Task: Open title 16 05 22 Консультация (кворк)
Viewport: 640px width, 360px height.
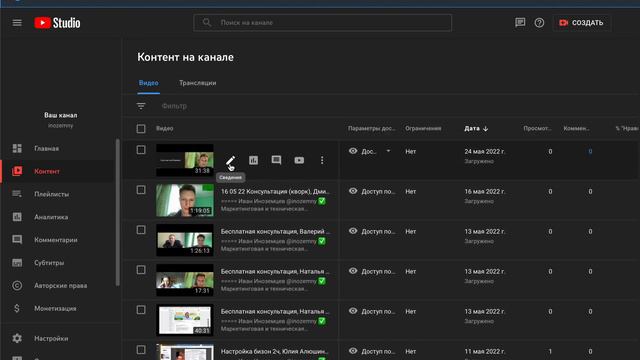Action: (x=275, y=191)
